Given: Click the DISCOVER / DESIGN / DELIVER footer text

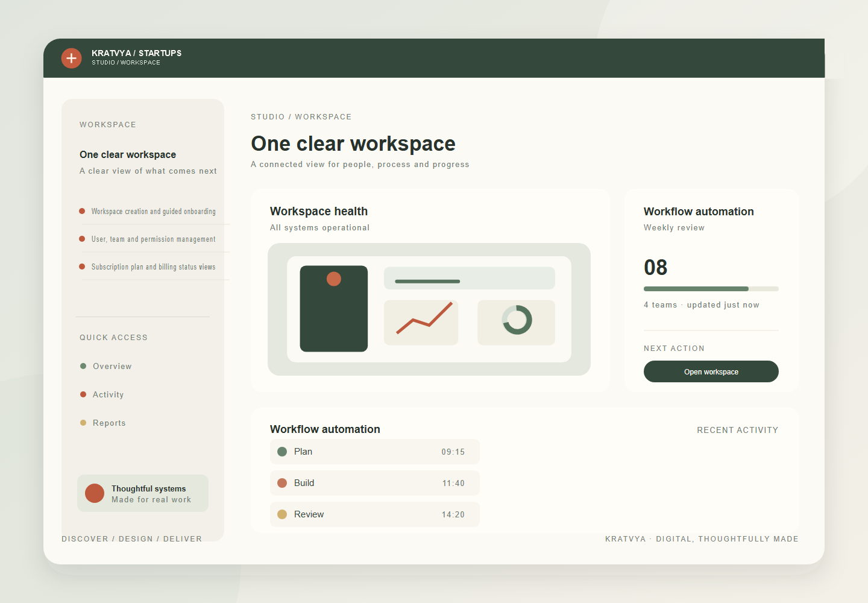Looking at the screenshot, I should pos(132,538).
